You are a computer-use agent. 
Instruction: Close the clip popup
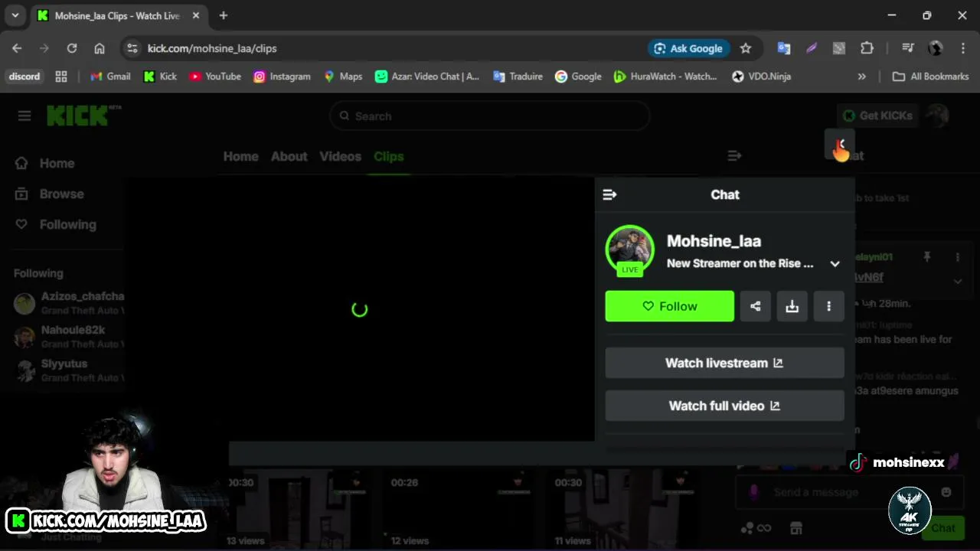839,144
